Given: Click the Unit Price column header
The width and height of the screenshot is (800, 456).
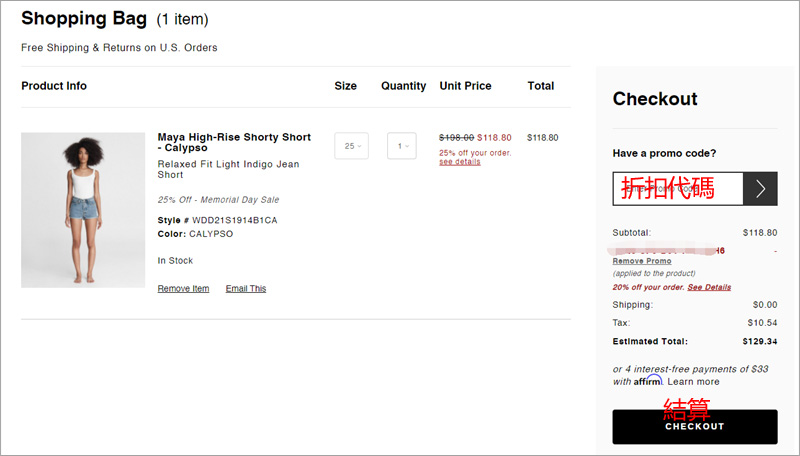Looking at the screenshot, I should click(x=465, y=86).
